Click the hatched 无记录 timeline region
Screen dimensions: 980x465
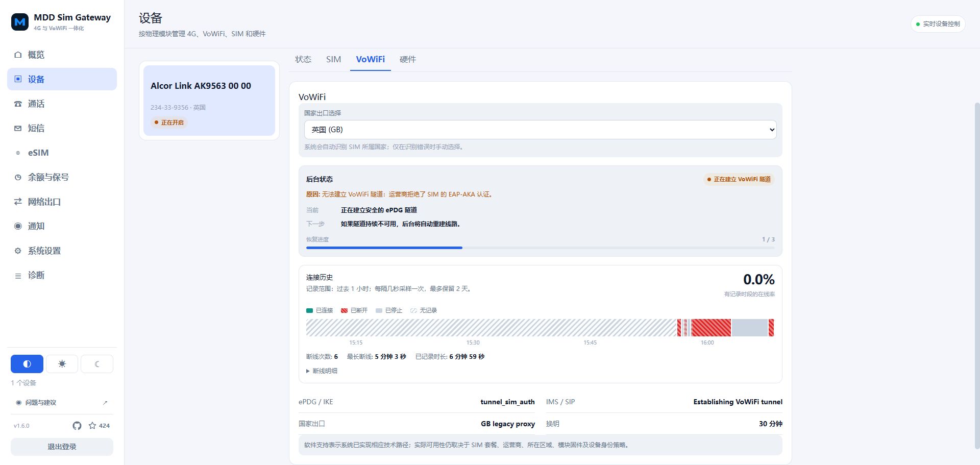pos(491,328)
